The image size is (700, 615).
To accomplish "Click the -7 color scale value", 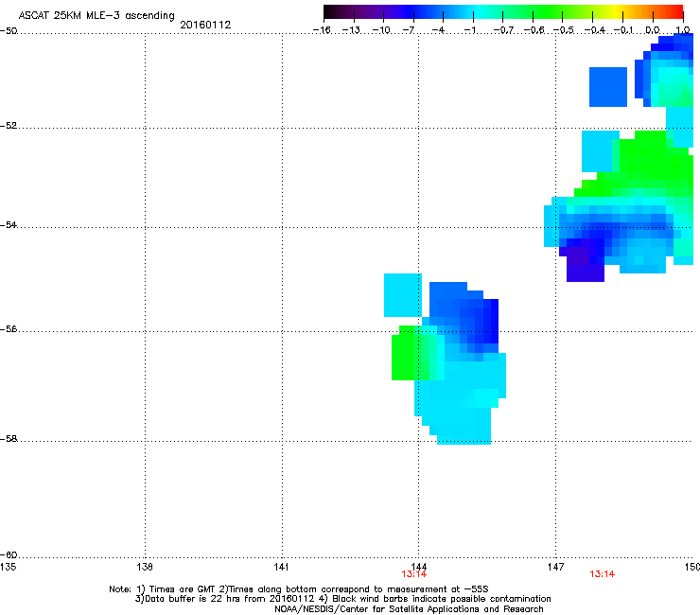I will tap(409, 30).
